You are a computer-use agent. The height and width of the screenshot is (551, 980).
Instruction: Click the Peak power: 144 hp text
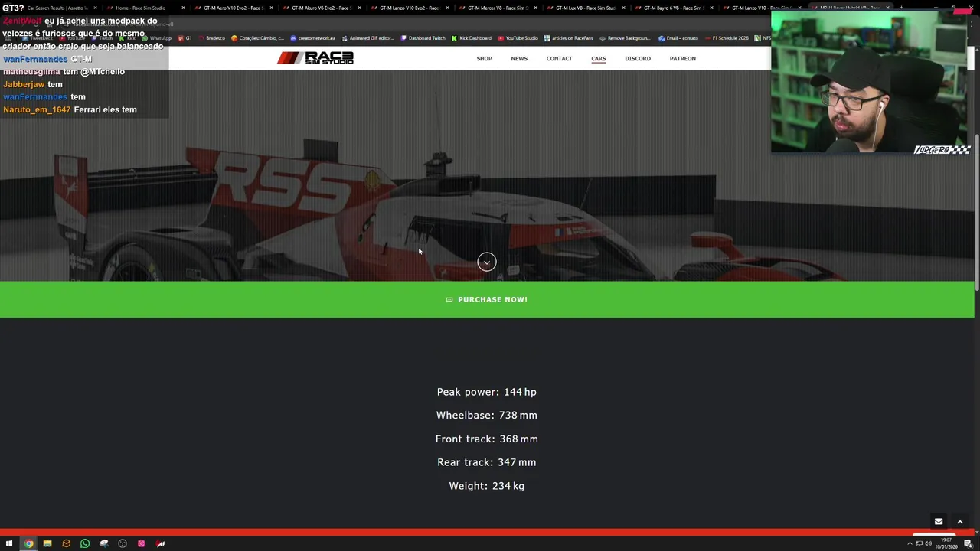[x=487, y=392]
